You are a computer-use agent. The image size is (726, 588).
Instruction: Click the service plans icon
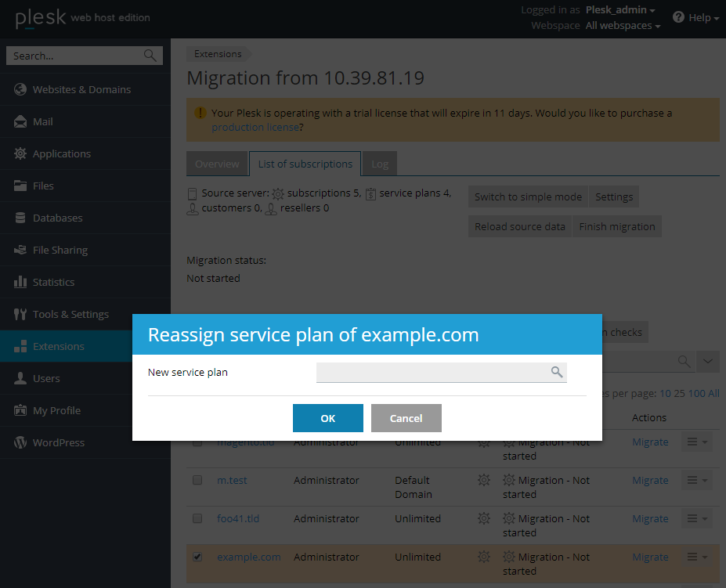coord(370,193)
